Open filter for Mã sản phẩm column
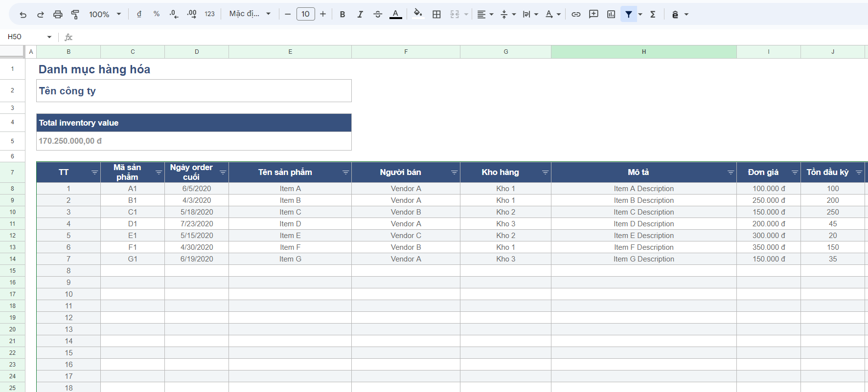The width and height of the screenshot is (868, 392). [159, 173]
